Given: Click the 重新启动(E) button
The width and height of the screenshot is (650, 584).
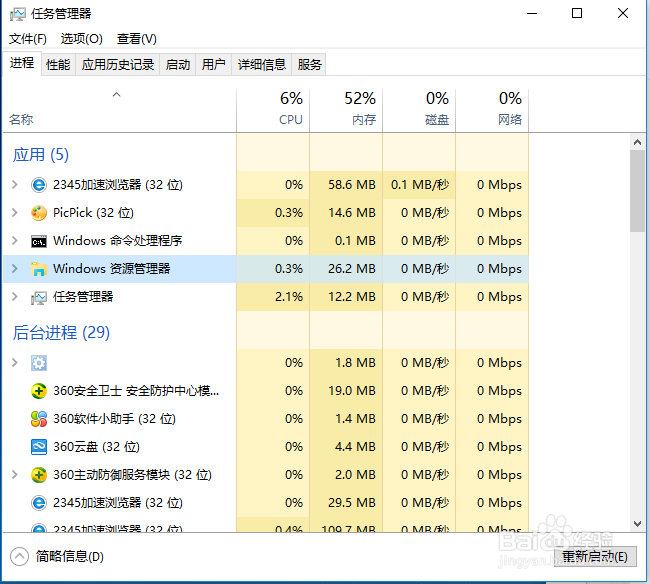Looking at the screenshot, I should (x=595, y=556).
